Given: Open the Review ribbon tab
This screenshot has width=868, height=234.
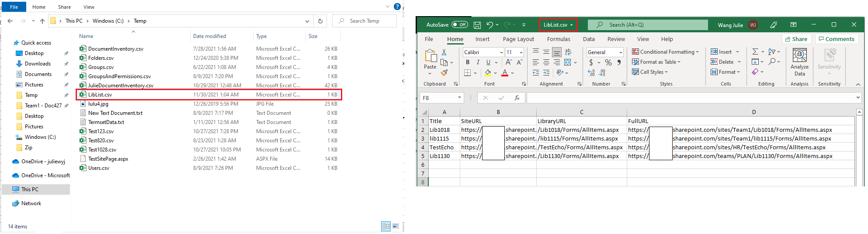Looking at the screenshot, I should (x=616, y=39).
